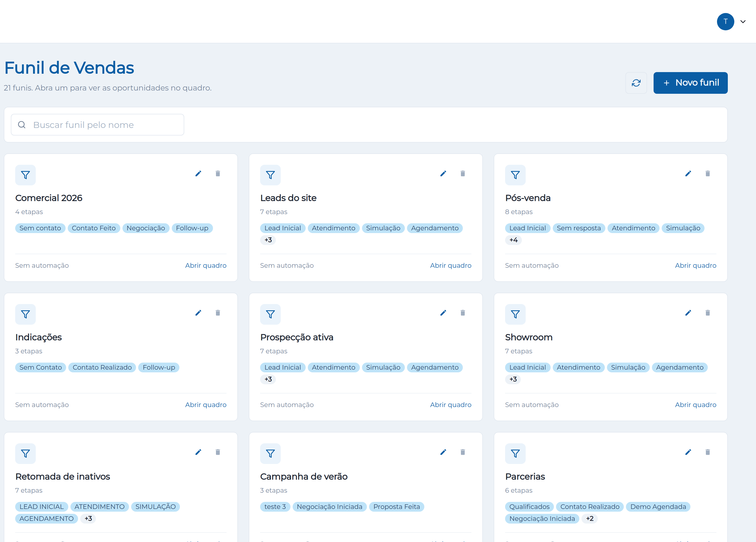Click the Sem automação label on Showroom
The image size is (756, 542).
click(x=532, y=405)
